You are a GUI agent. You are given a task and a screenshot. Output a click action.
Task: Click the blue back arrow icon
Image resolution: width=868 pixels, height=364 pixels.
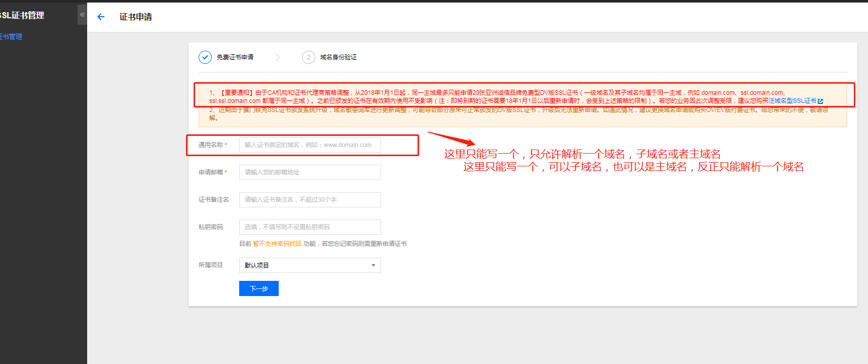101,17
